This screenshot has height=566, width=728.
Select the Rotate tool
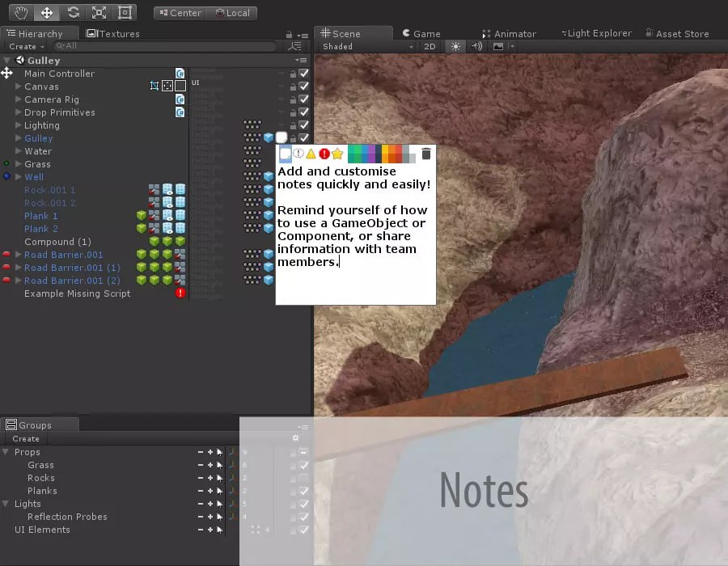coord(73,13)
